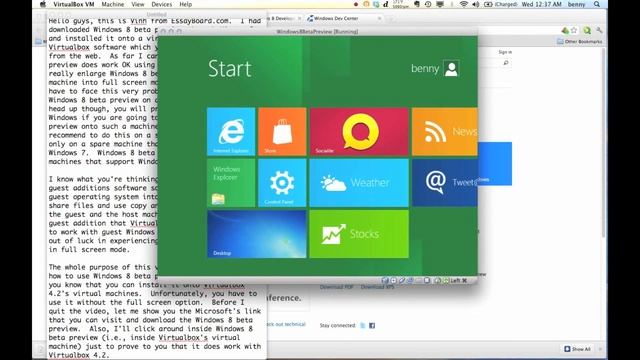Screen dimensions: 640x360
Task: Open the VirtualBox VM menu
Action: (x=73, y=4)
